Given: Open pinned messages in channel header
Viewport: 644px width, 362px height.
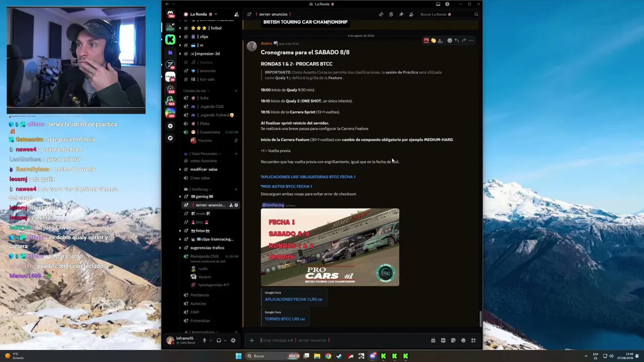Looking at the screenshot, I should [401, 15].
